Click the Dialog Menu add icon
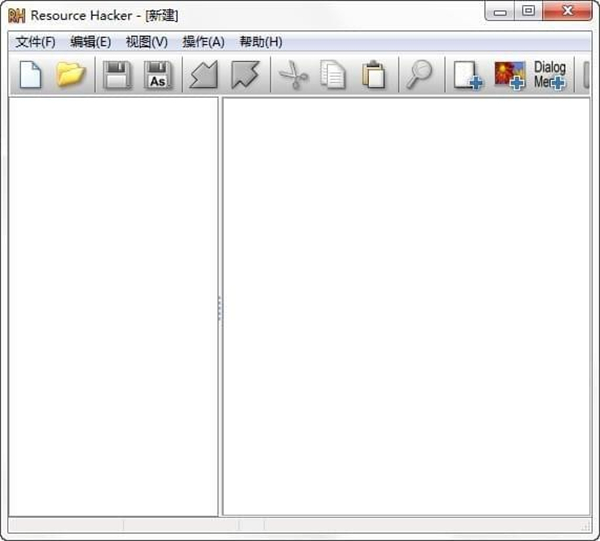This screenshot has width=600, height=541. click(549, 75)
